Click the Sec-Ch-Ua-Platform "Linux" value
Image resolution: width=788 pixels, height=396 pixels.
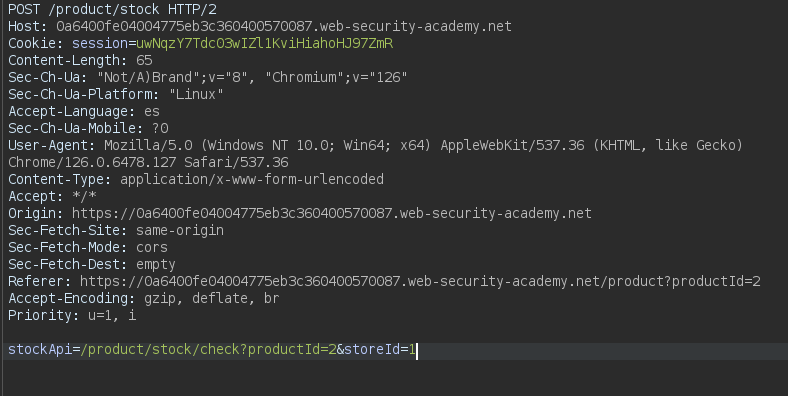pos(196,94)
